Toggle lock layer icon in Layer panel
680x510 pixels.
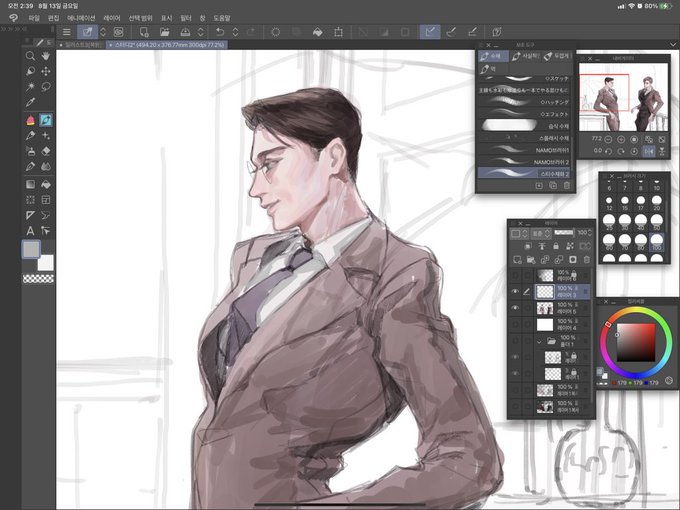tap(556, 246)
